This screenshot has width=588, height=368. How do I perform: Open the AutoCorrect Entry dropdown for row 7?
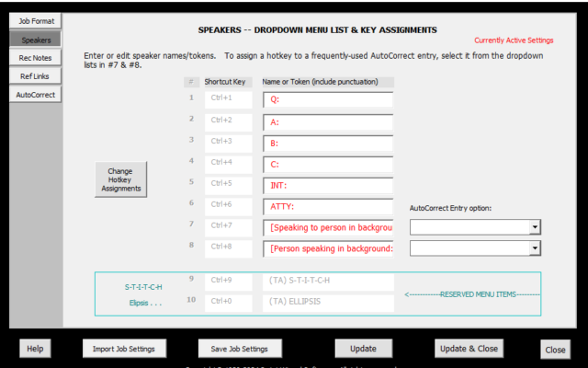click(535, 227)
